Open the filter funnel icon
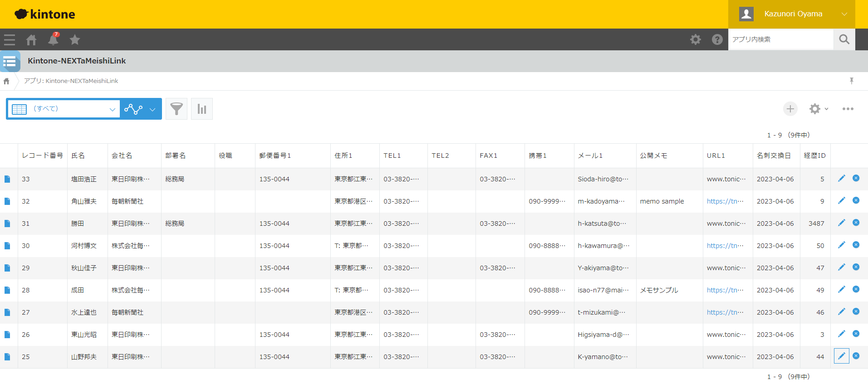 pyautogui.click(x=177, y=109)
